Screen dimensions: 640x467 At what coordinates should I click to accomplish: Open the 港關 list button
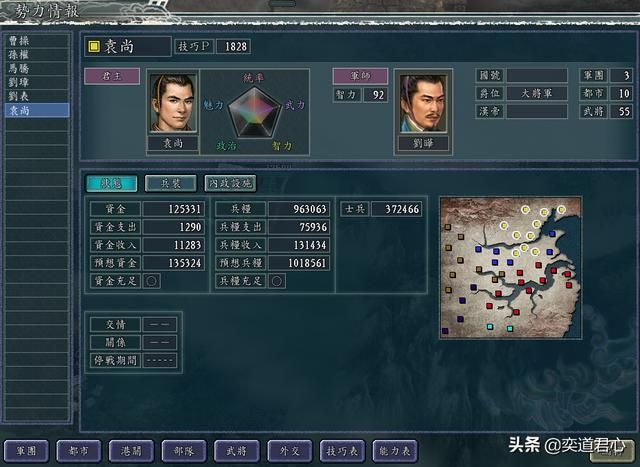131,451
